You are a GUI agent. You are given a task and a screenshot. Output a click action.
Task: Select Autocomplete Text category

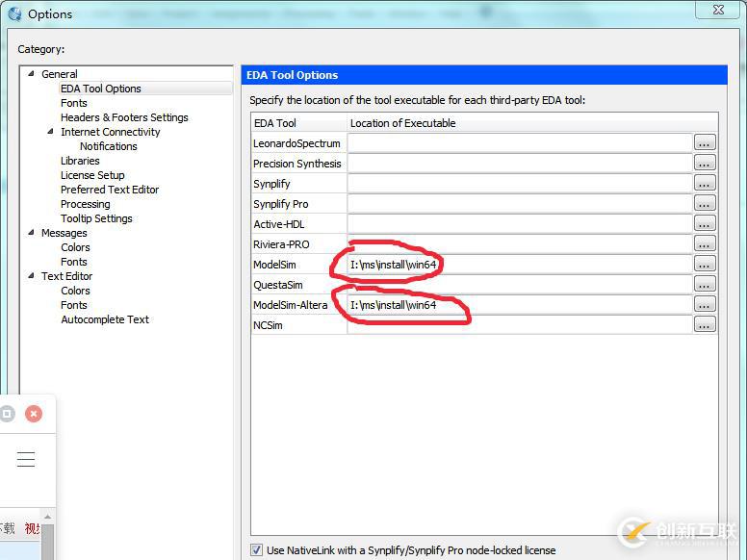pos(105,319)
